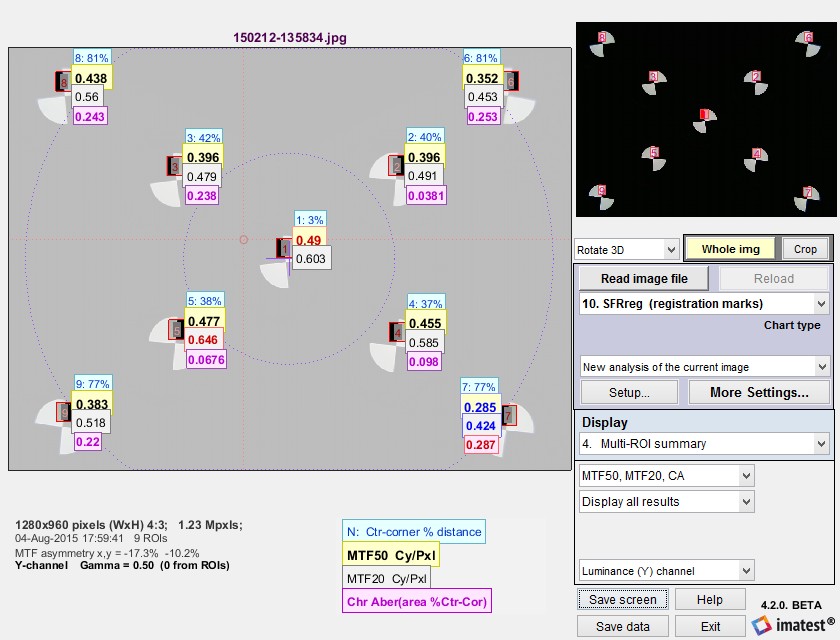The height and width of the screenshot is (640, 840).
Task: Click ROI 6 marker in main image
Action: tap(511, 81)
